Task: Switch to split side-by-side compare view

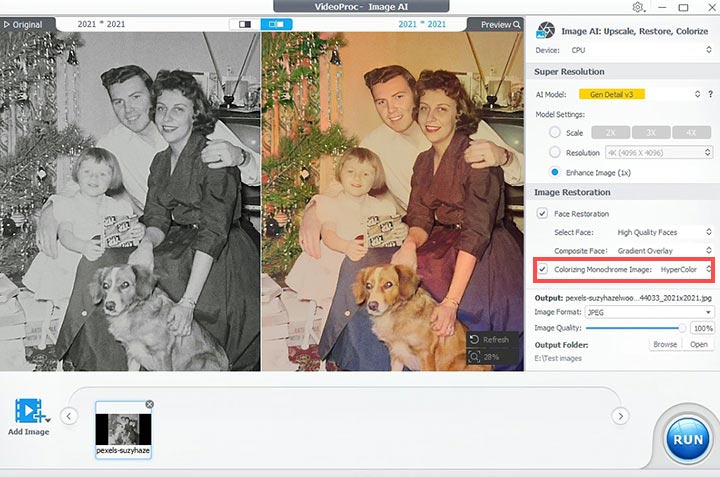Action: tap(276, 24)
